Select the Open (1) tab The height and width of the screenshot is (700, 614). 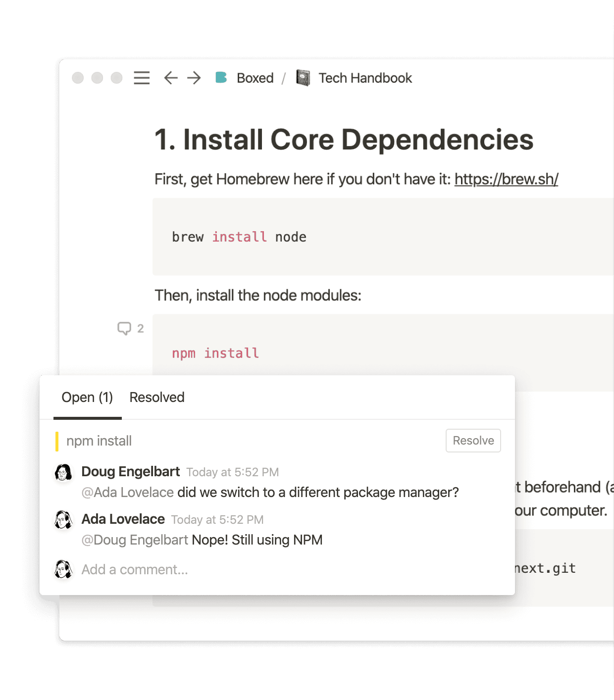(87, 398)
